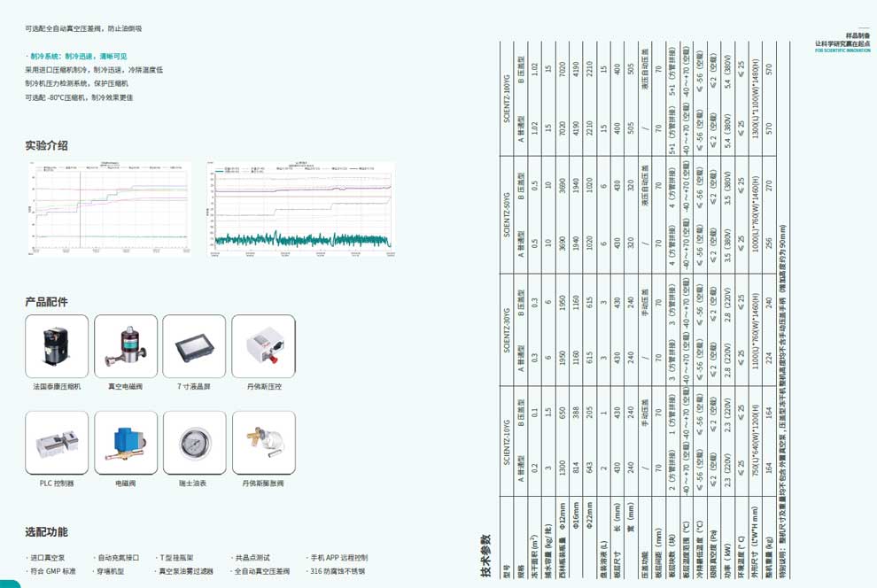Click the 实验介绍 section heading
The image size is (877, 588).
pyautogui.click(x=46, y=145)
